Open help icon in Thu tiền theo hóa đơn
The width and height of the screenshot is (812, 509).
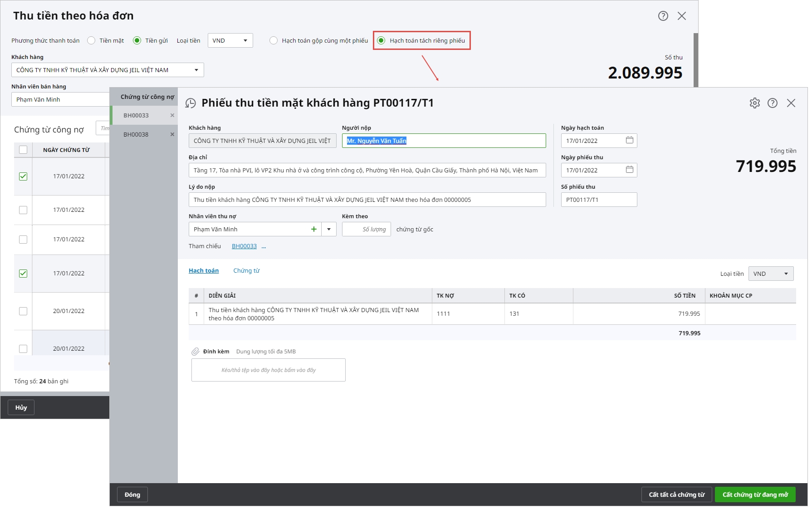click(663, 16)
